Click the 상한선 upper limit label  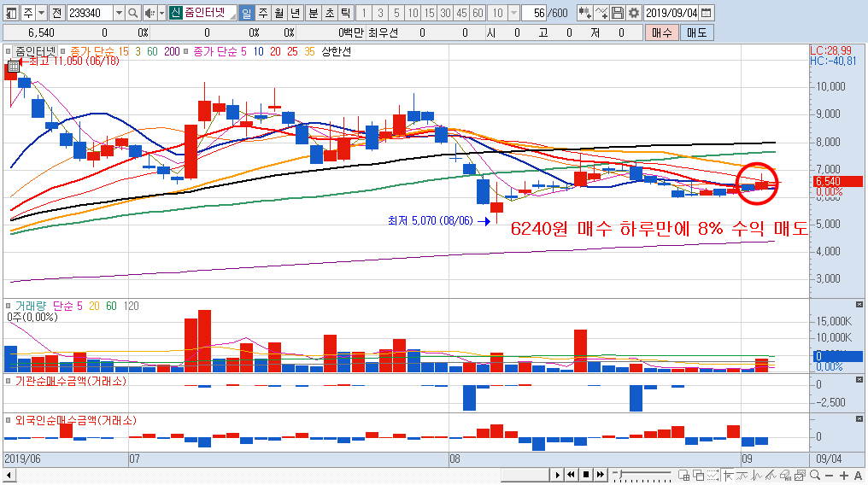click(x=336, y=51)
